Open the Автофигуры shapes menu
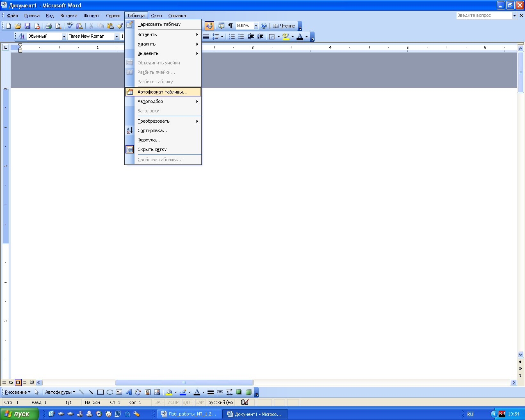This screenshot has height=420, width=525. (60, 392)
